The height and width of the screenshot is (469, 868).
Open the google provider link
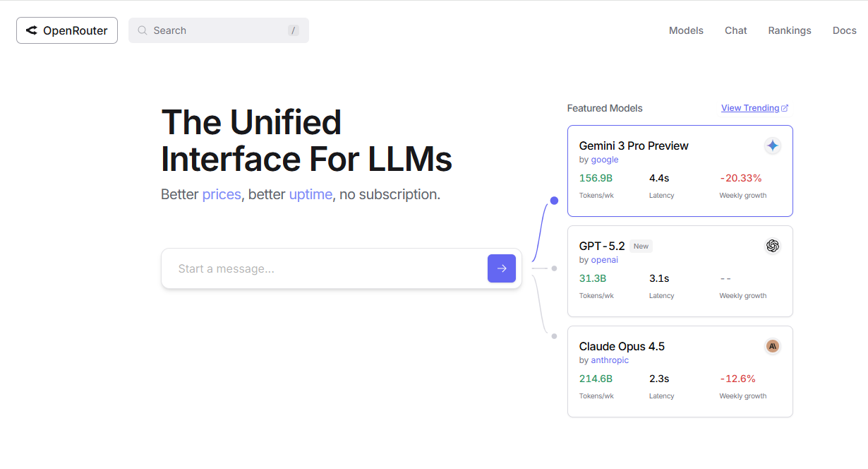click(x=605, y=160)
